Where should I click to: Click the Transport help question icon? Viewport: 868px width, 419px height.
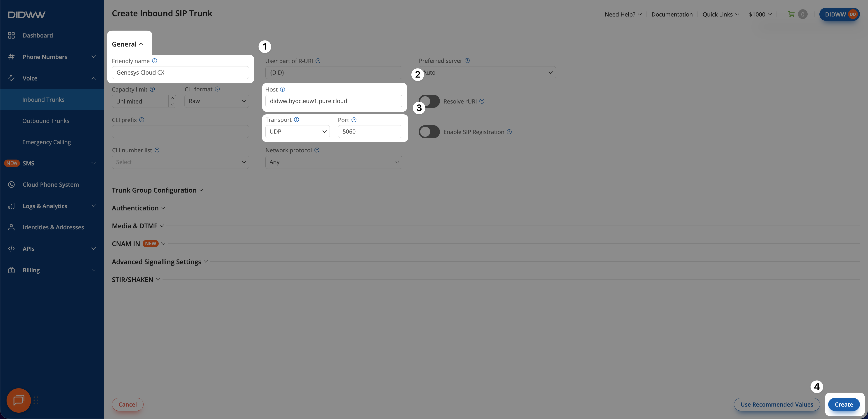[x=297, y=120]
